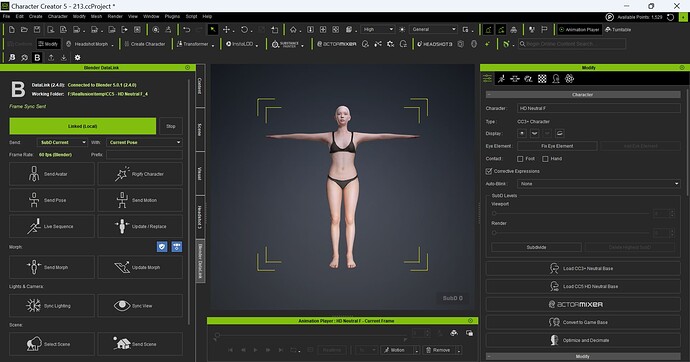
Task: Open the Auto-Blink None dropdown
Action: (x=599, y=184)
